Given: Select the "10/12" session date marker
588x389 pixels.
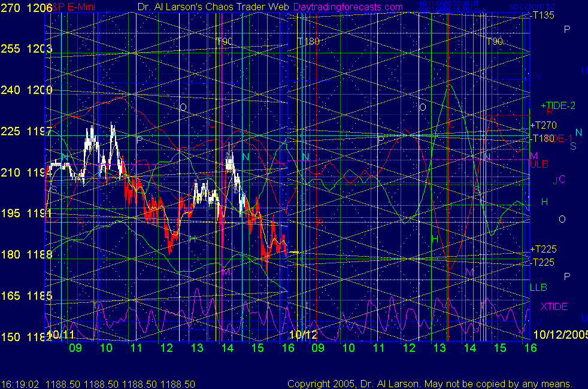Looking at the screenshot, I should [304, 335].
